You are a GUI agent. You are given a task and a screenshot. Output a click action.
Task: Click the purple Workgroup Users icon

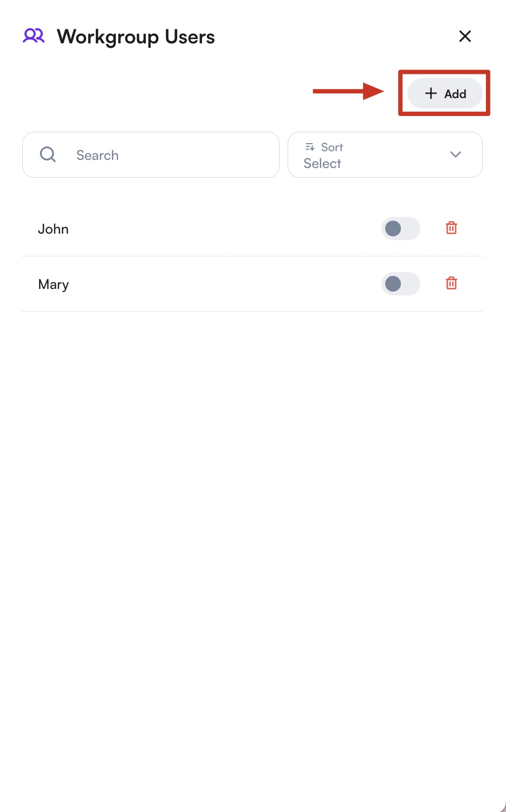click(x=34, y=36)
